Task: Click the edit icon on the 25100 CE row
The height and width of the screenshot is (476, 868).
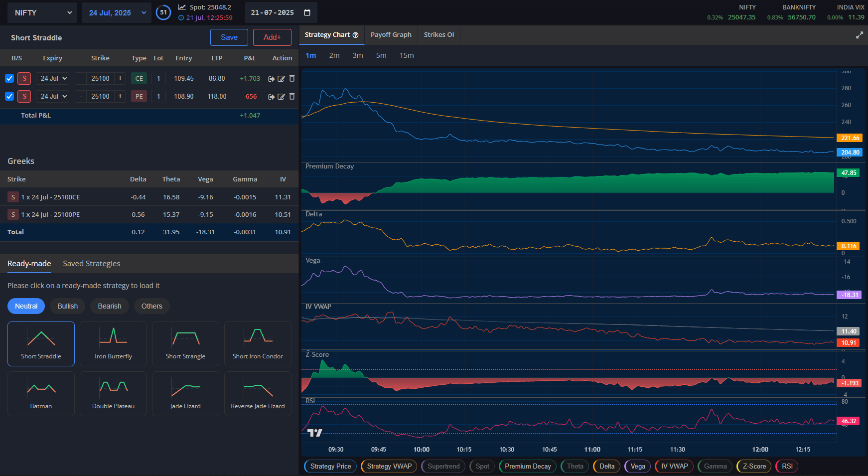Action: (281, 79)
